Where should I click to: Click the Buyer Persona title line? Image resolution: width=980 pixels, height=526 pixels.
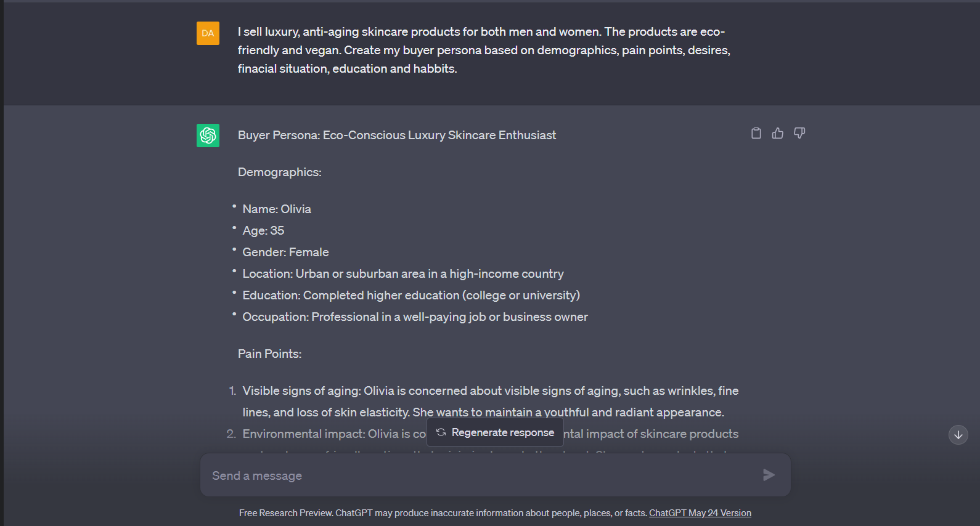[397, 136]
